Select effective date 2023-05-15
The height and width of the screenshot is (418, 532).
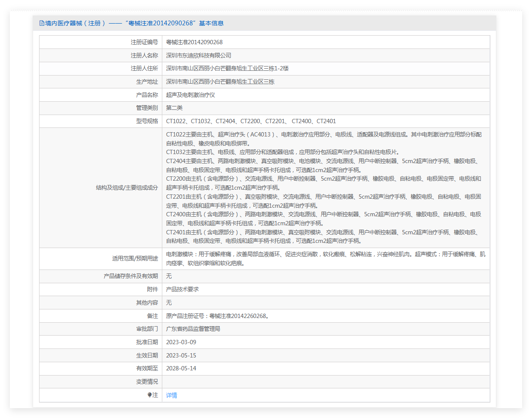click(181, 355)
